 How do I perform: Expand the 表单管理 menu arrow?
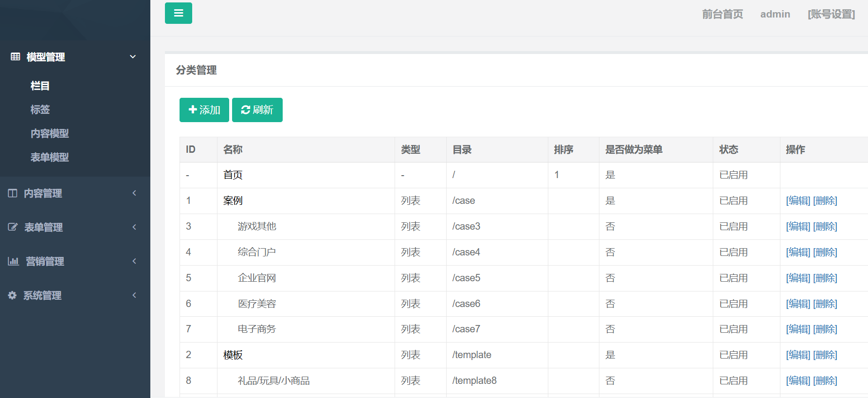point(134,227)
